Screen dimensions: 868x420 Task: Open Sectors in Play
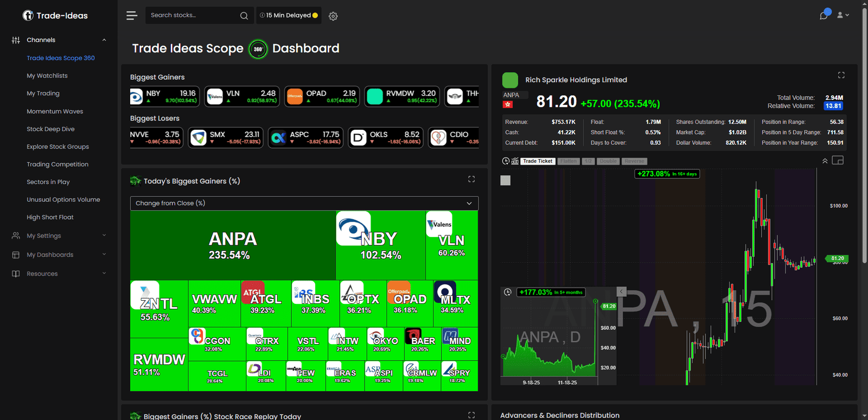(x=48, y=182)
